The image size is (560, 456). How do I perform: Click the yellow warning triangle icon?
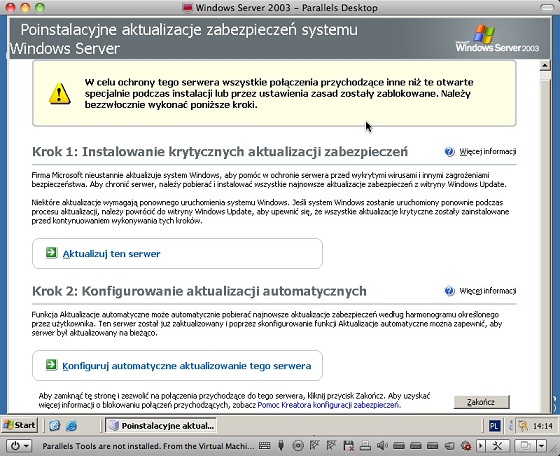pos(60,94)
